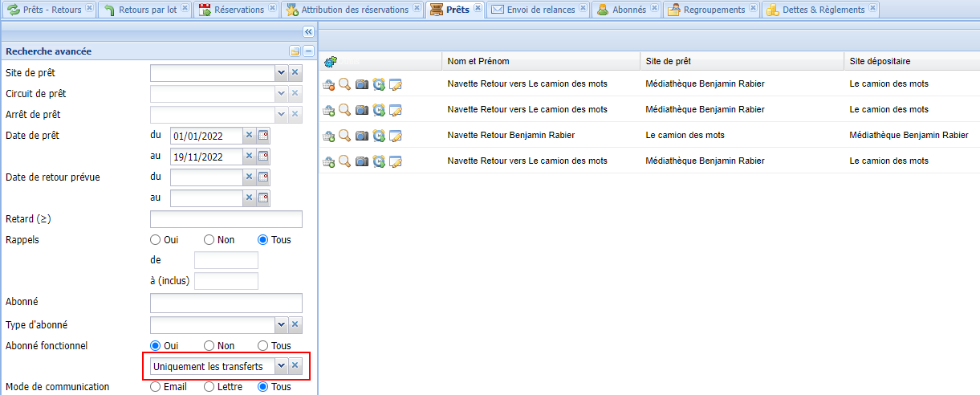Viewport: 980px width, 395px height.
Task: Expand the 'Uniquement les transferts' dropdown
Action: point(280,366)
